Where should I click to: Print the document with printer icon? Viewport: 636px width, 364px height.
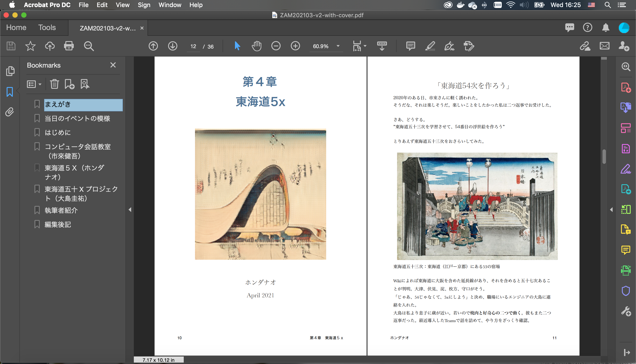pyautogui.click(x=69, y=46)
